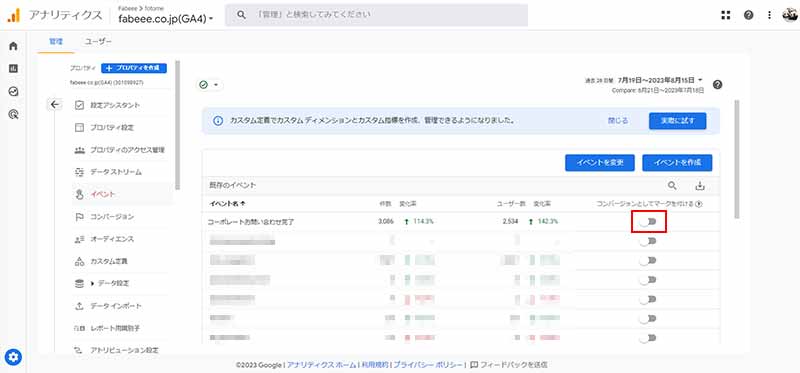Click the 142.3% change value
The image size is (800, 373).
coord(547,221)
